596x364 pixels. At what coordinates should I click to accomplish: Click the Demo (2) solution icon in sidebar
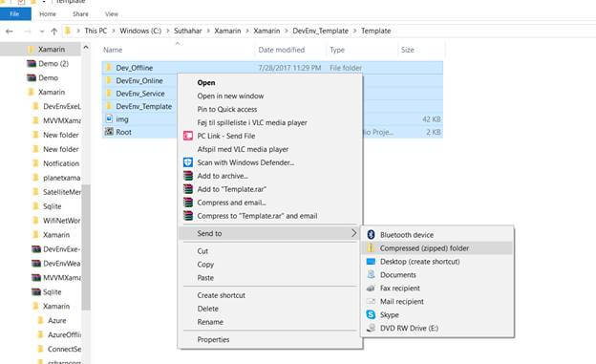point(32,63)
